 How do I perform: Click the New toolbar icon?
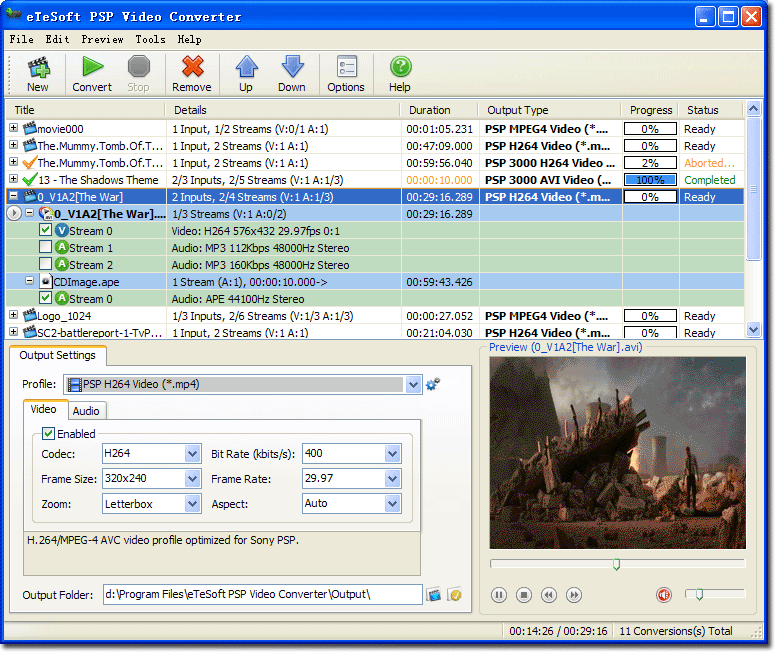pos(38,74)
